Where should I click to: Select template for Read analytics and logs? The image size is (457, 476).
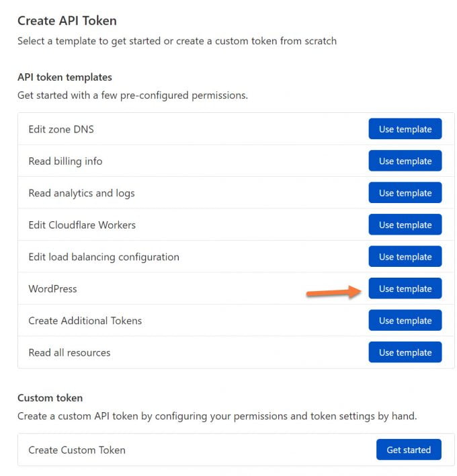pos(405,193)
